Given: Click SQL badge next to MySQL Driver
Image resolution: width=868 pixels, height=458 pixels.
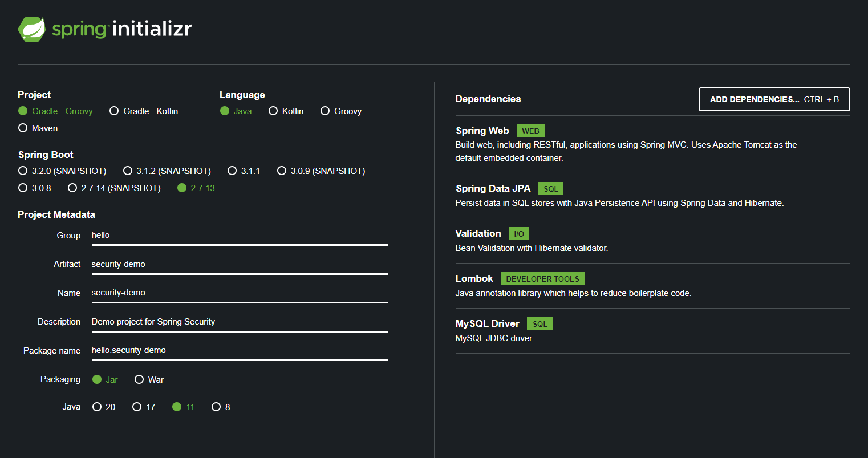Looking at the screenshot, I should 540,324.
